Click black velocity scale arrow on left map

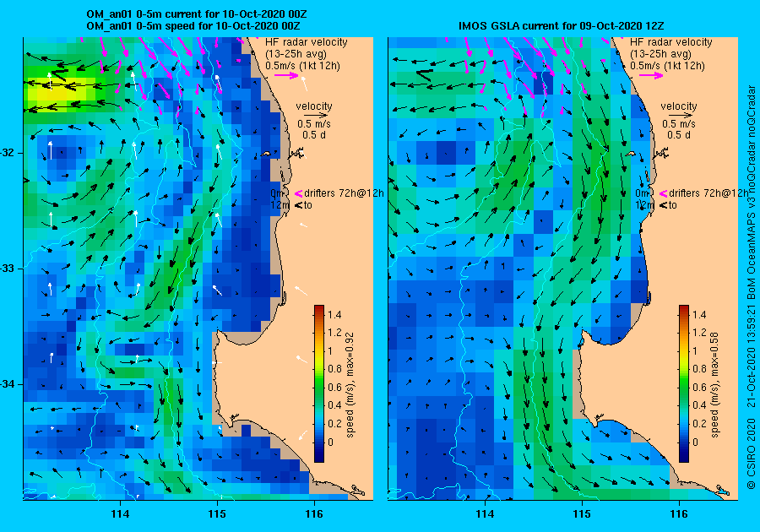(315, 116)
